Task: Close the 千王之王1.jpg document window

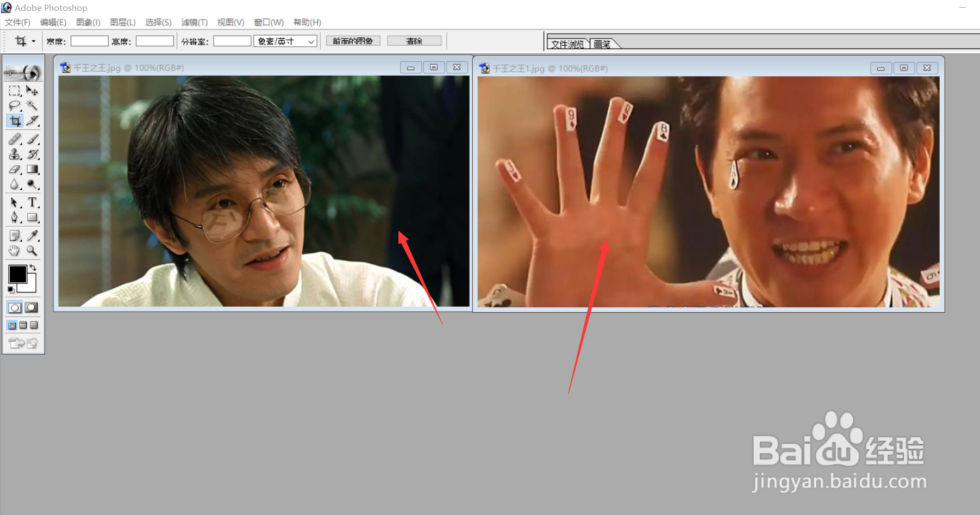Action: (927, 68)
